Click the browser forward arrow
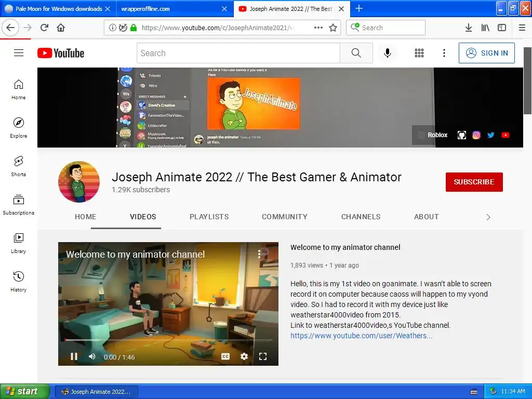This screenshot has height=399, width=532. pyautogui.click(x=28, y=28)
